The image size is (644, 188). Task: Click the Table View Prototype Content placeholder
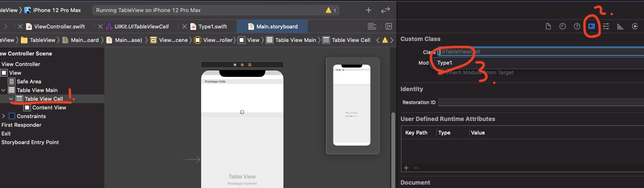(242, 179)
